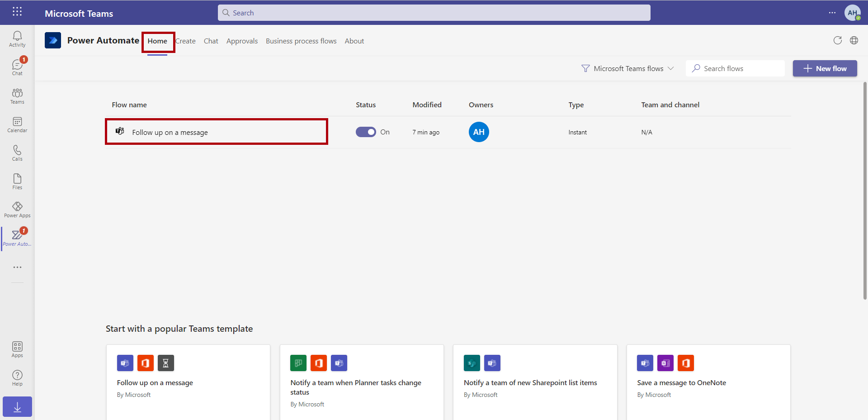868x420 pixels.
Task: Click the Teams icon beside the flow name
Action: [120, 131]
